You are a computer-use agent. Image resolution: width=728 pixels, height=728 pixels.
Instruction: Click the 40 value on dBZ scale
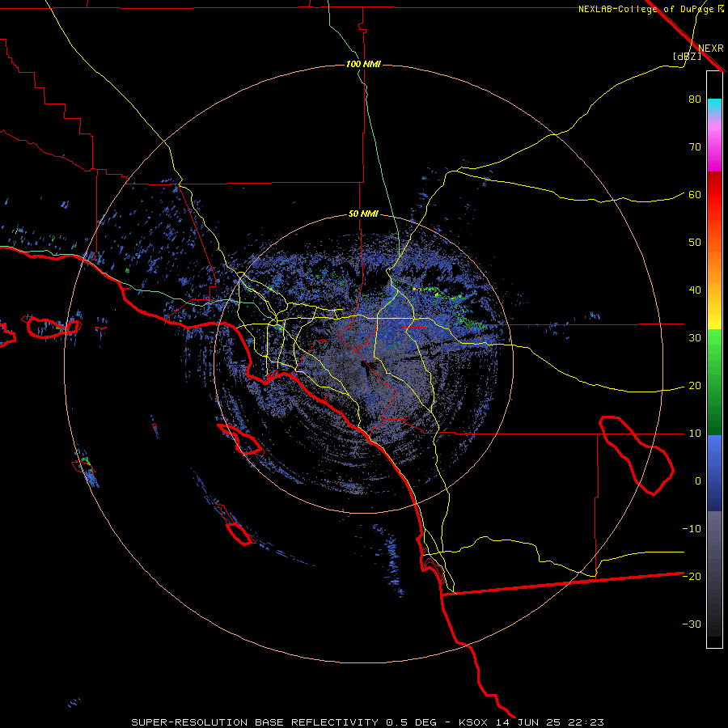pos(695,290)
